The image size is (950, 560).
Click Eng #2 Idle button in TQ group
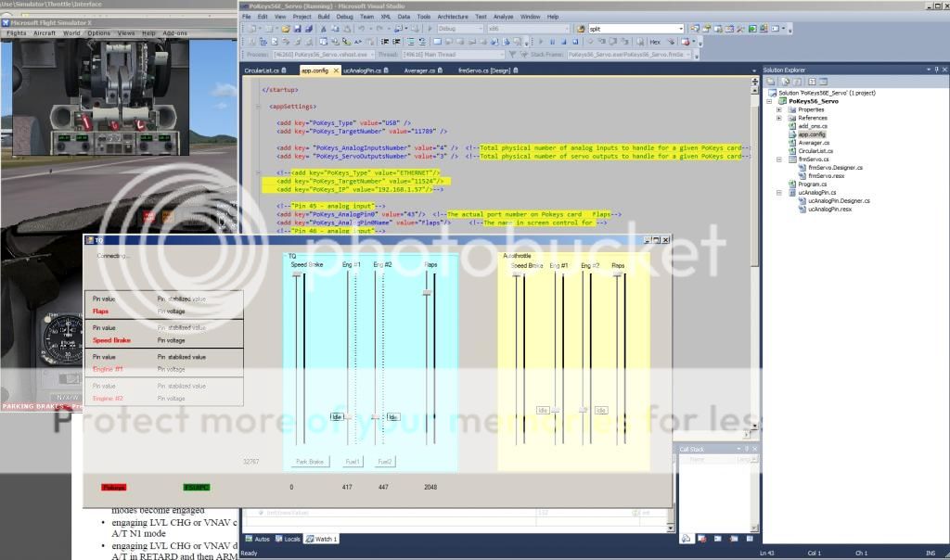(392, 416)
